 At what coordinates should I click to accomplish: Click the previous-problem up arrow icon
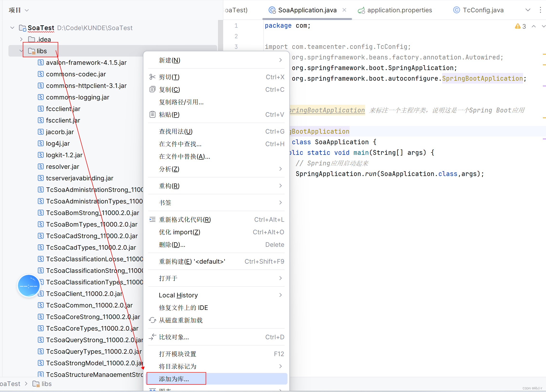point(534,26)
